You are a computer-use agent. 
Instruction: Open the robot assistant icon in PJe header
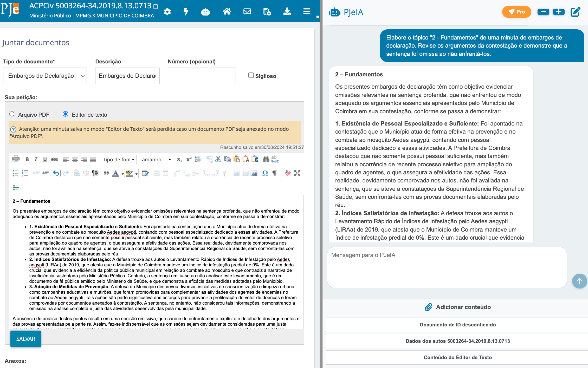coord(205,12)
